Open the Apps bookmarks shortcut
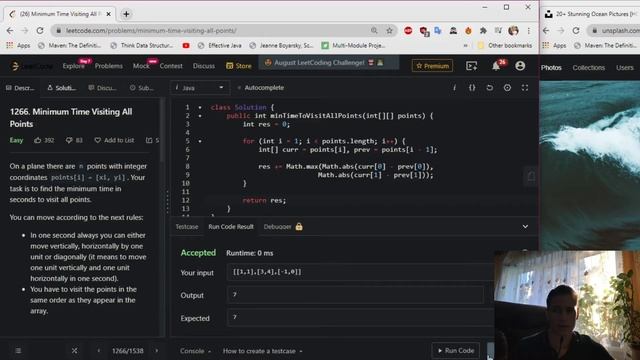Image resolution: width=640 pixels, height=360 pixels. [18, 45]
